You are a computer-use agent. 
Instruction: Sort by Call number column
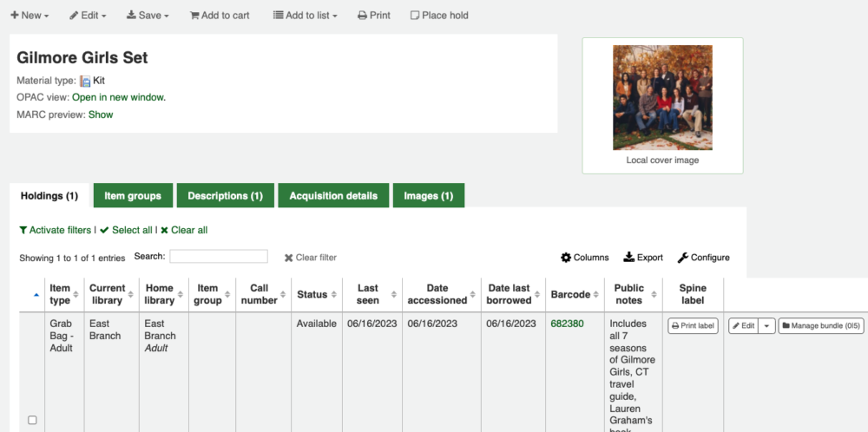point(263,295)
